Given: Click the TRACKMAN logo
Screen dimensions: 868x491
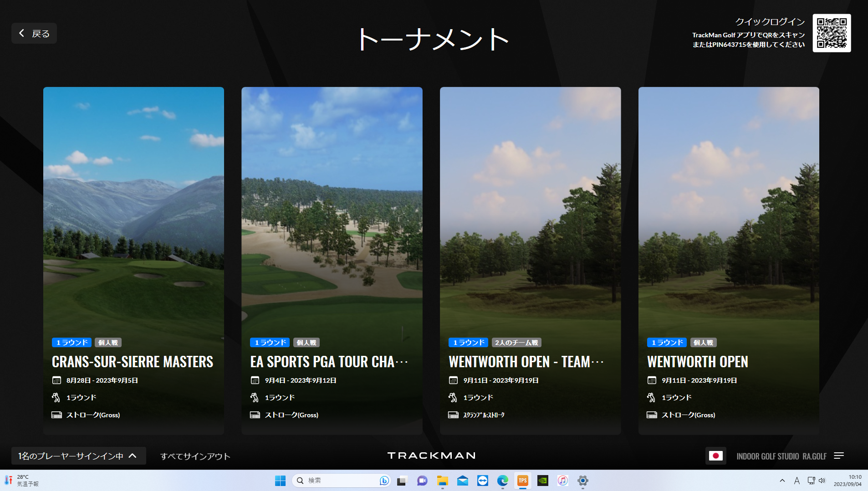Looking at the screenshot, I should click(431, 456).
